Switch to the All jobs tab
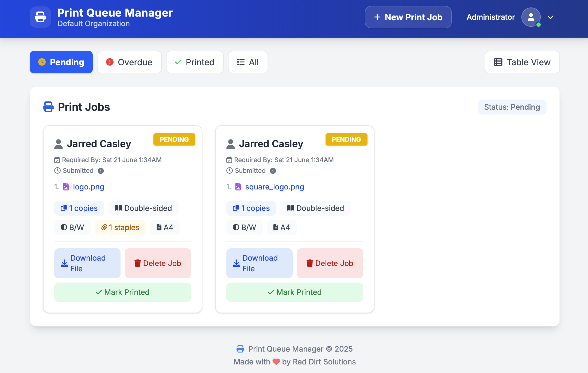Screen dimensions: 588x373 [248, 62]
